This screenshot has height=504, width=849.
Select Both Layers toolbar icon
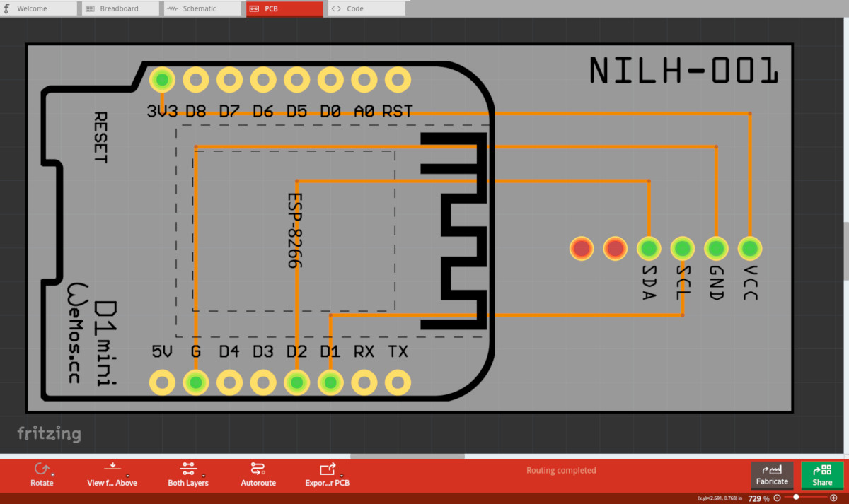pos(187,469)
